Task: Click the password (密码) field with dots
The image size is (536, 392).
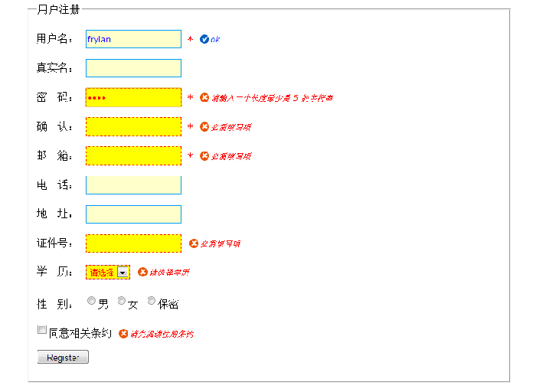Action: (133, 97)
